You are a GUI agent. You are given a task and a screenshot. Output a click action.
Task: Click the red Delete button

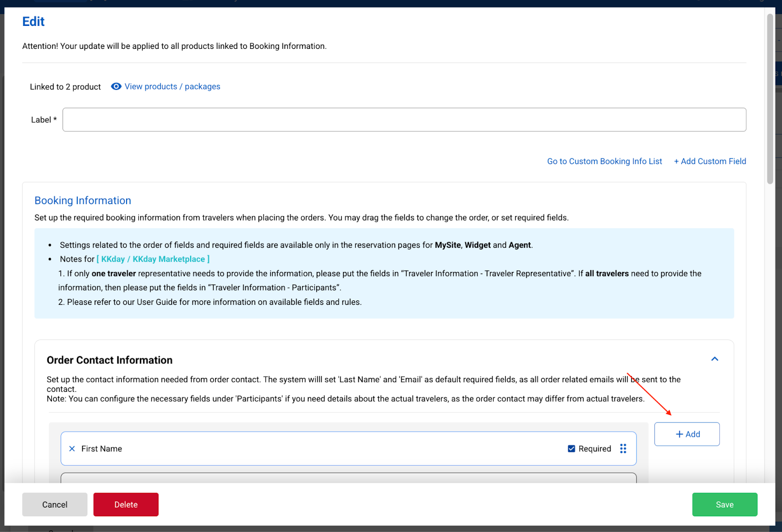click(126, 505)
